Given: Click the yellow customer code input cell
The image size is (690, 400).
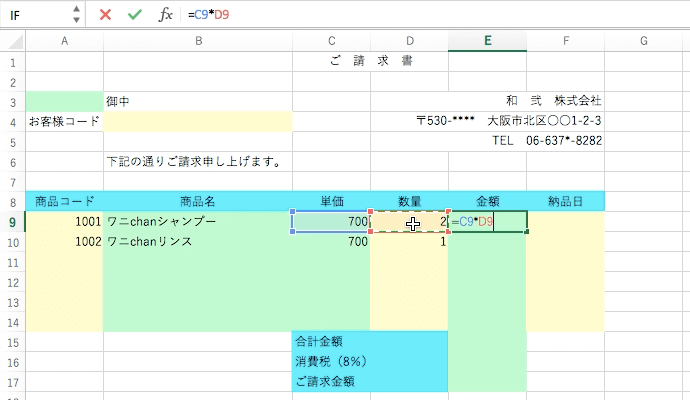Looking at the screenshot, I should point(198,121).
